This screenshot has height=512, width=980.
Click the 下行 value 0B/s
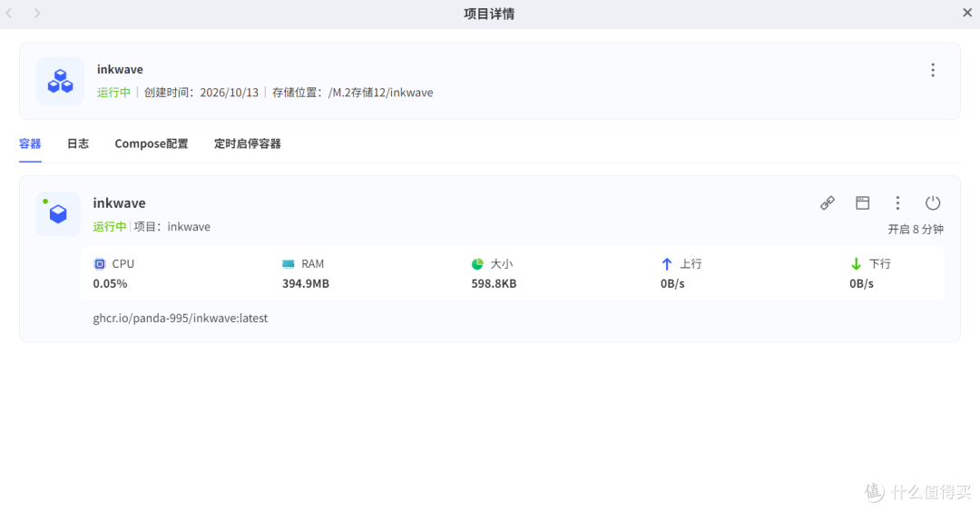(x=861, y=284)
